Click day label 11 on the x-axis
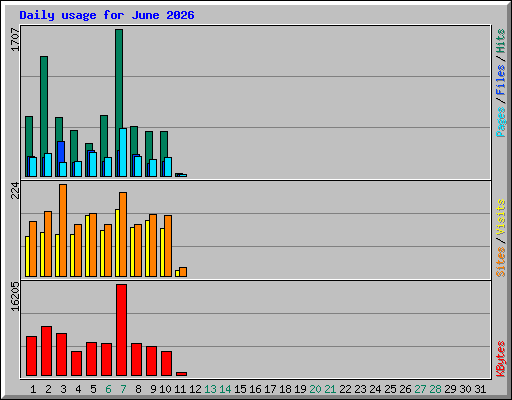 180,389
